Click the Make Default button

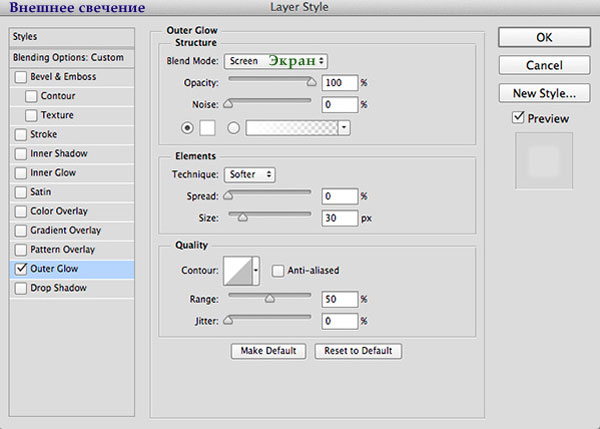(268, 351)
